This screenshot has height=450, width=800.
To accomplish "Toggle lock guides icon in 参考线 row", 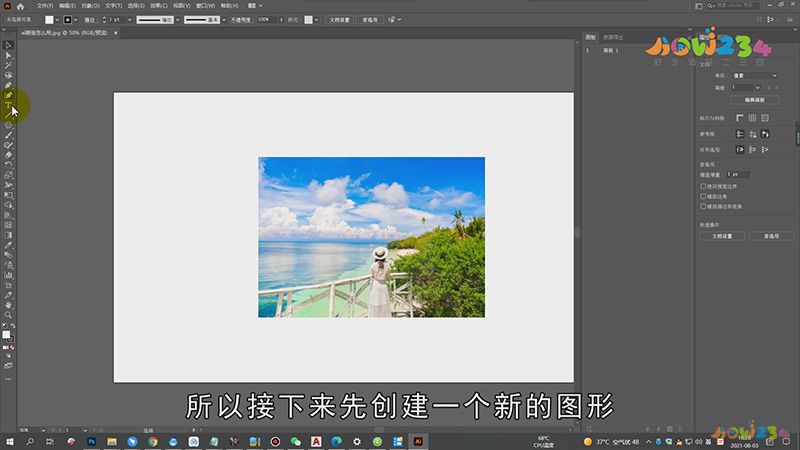I will [753, 134].
